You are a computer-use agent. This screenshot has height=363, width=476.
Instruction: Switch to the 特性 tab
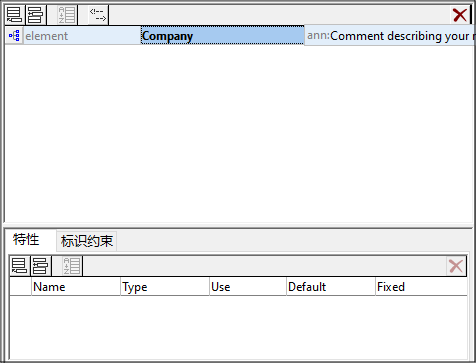coord(26,240)
